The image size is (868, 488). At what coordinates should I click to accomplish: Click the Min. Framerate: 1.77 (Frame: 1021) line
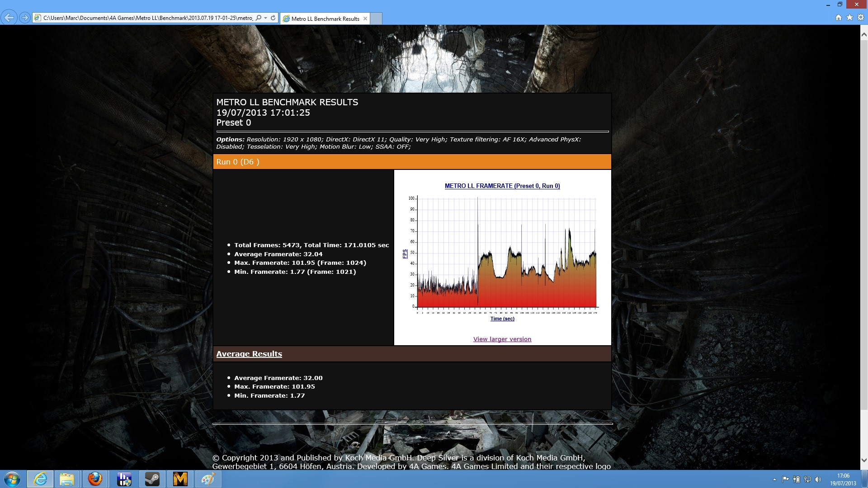pos(295,272)
